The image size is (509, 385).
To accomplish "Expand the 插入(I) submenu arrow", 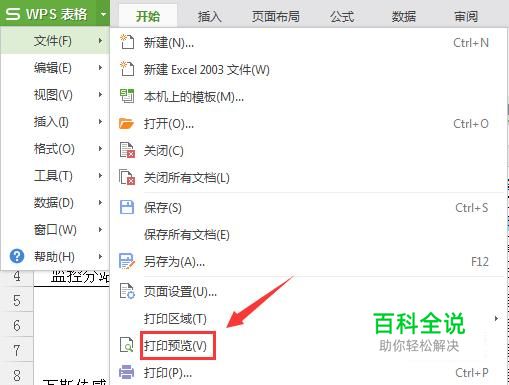I will 100,122.
